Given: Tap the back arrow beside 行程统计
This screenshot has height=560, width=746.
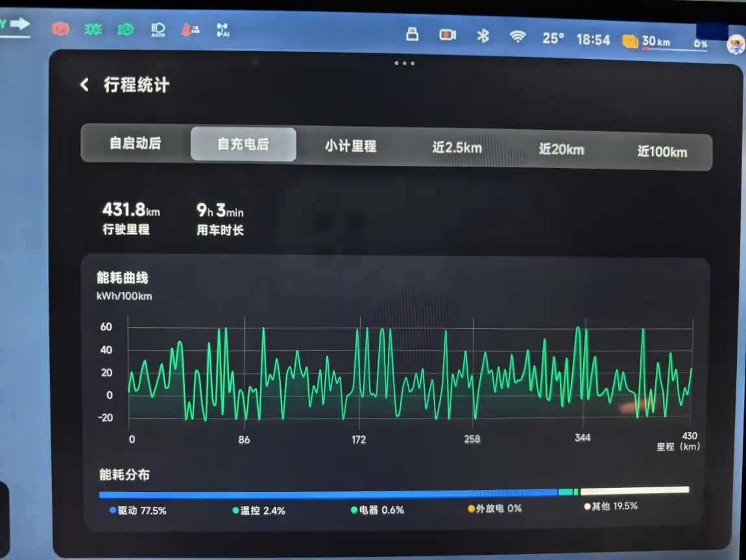Looking at the screenshot, I should (84, 85).
